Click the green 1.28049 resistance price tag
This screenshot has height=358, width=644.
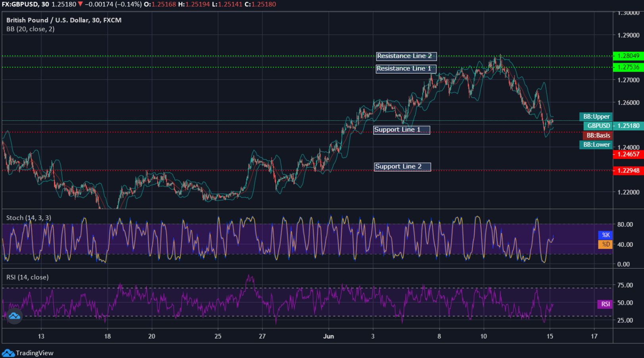(629, 56)
